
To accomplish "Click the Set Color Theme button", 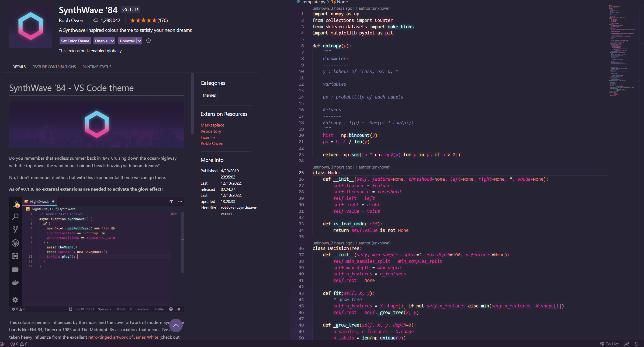I will 75,41.
